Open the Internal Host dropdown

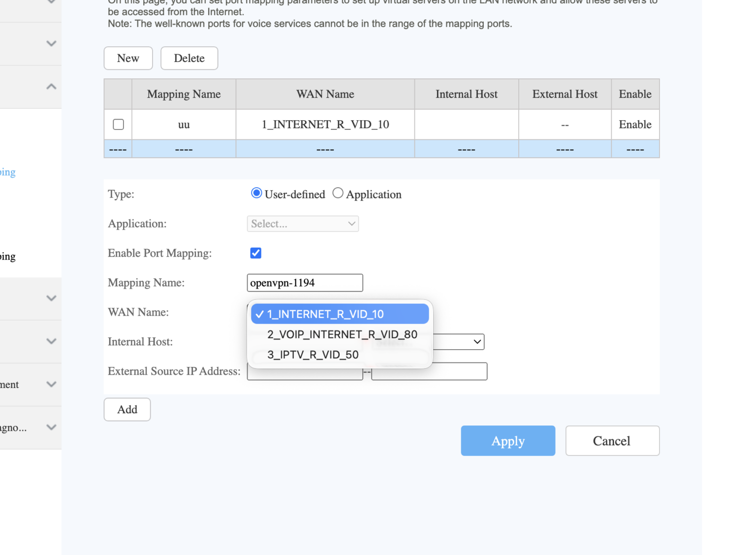475,341
